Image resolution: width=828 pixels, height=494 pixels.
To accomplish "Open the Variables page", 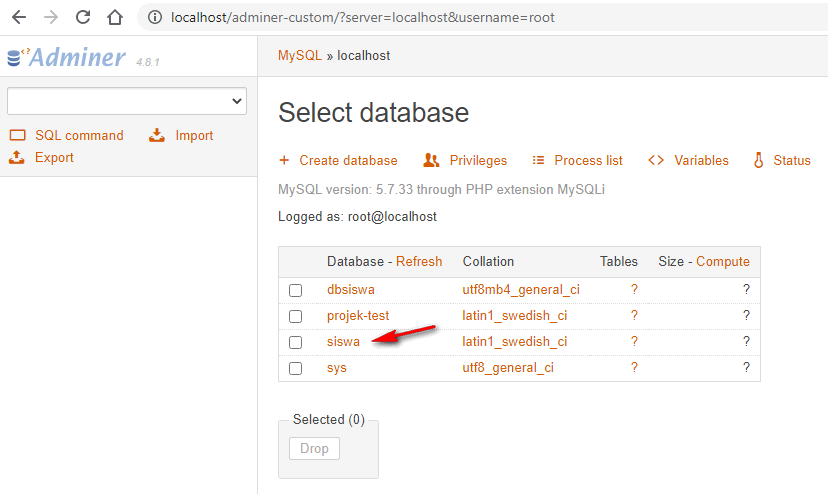I will pyautogui.click(x=700, y=160).
